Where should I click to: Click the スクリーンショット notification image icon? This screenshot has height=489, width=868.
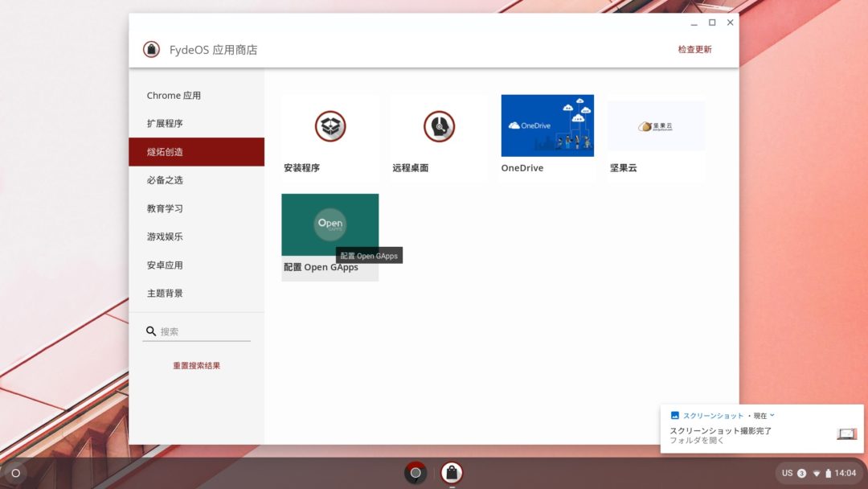pyautogui.click(x=675, y=415)
